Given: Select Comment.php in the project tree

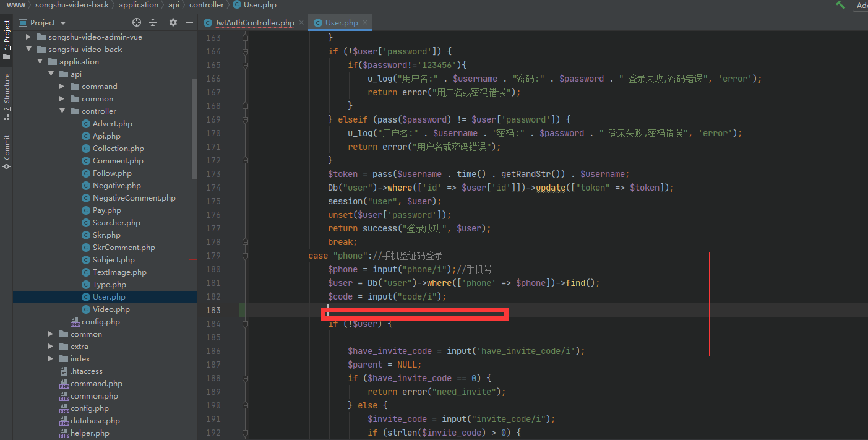Looking at the screenshot, I should point(118,161).
